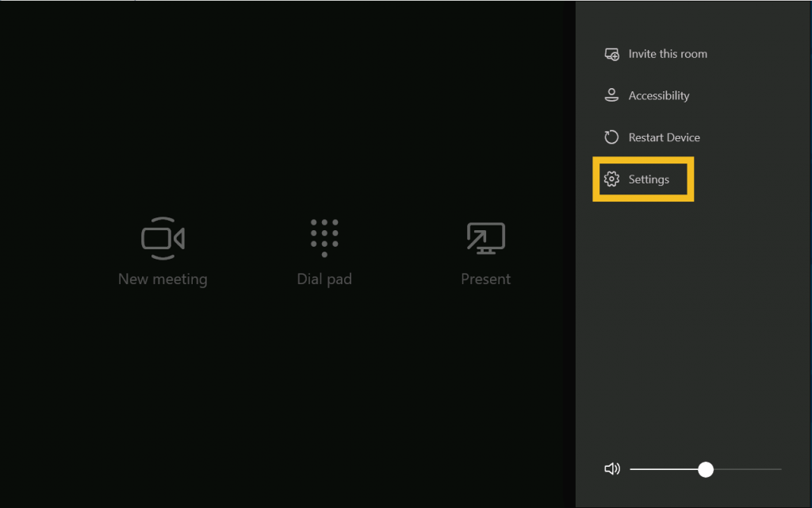Open the Accessibility options

point(647,96)
